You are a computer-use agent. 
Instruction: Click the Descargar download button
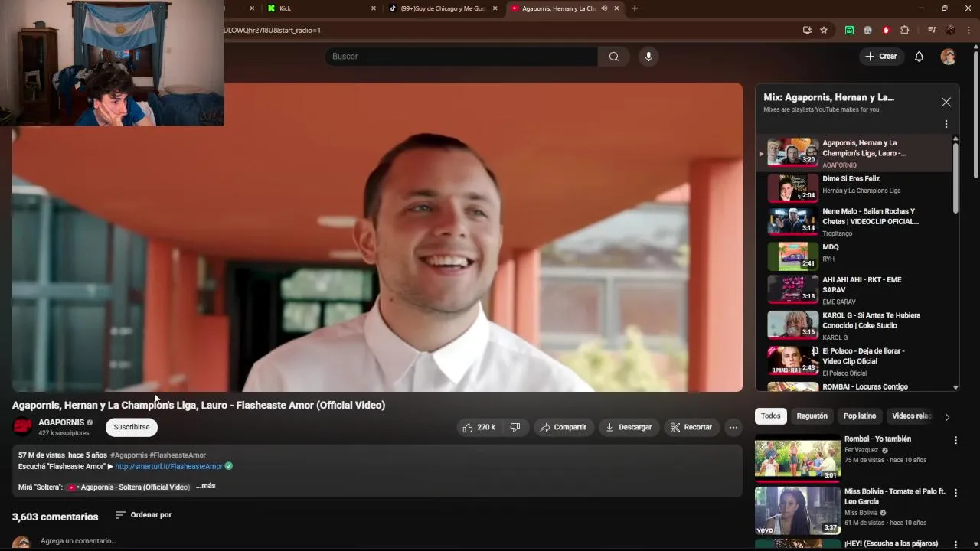tap(629, 427)
